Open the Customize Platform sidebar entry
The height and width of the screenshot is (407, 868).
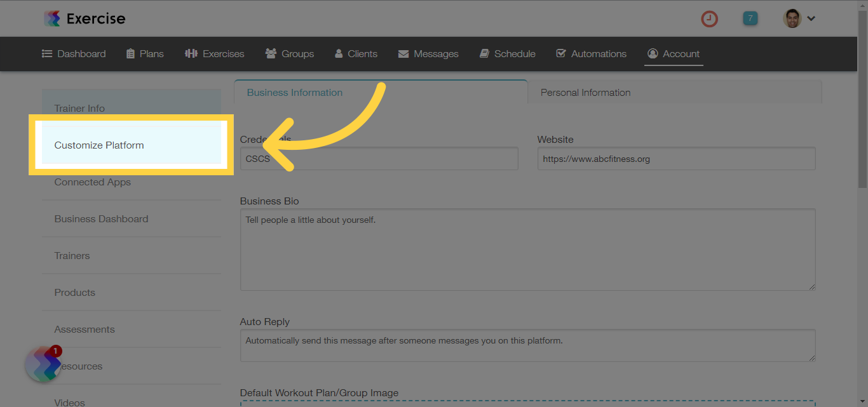coord(99,145)
